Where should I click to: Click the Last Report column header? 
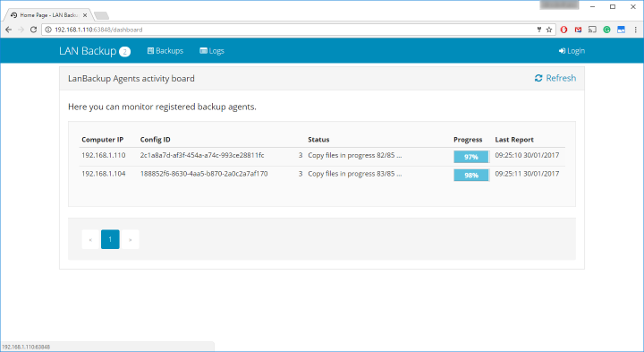coord(514,140)
